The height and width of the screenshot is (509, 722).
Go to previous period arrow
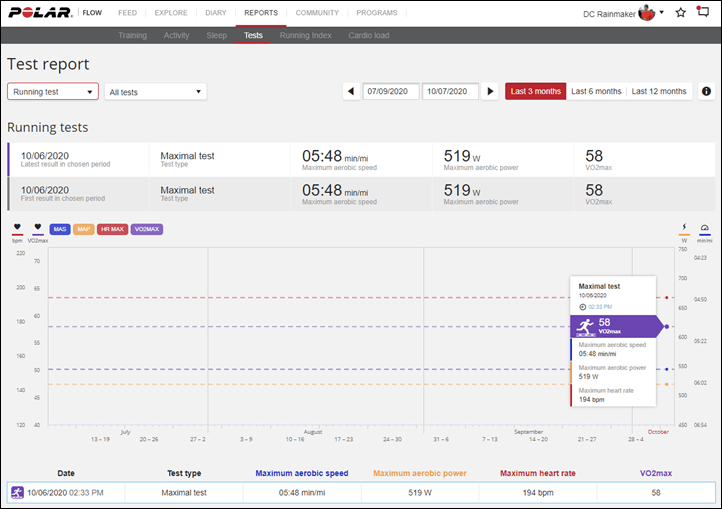351,91
